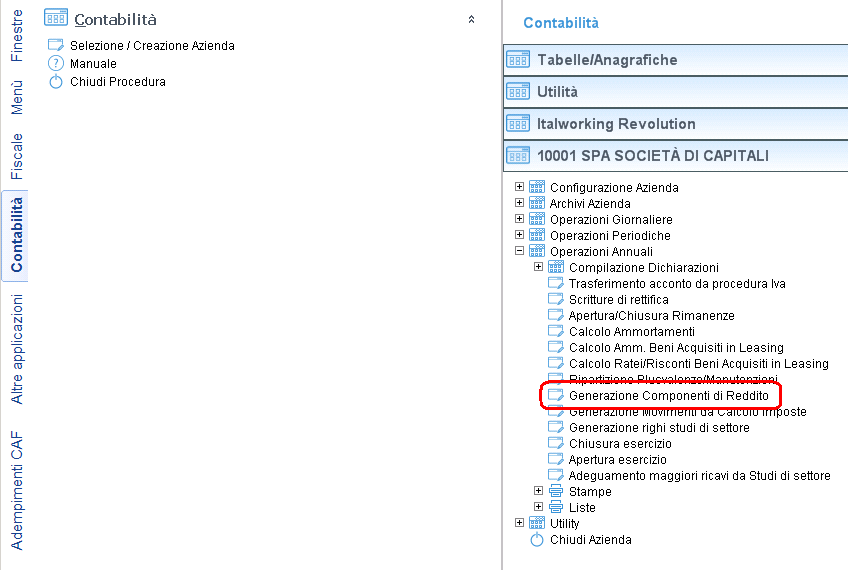Collapse the Operazioni Annuali tree node

point(519,251)
